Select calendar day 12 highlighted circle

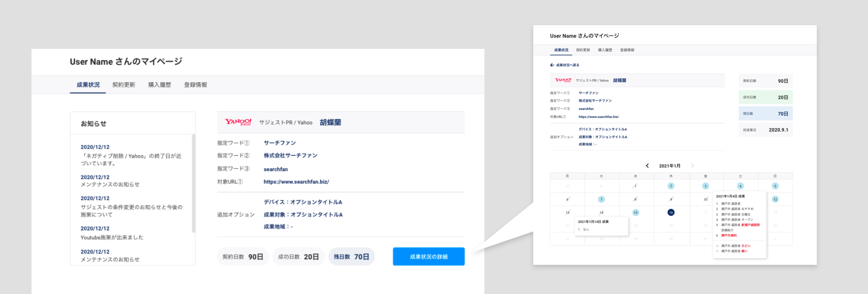(x=775, y=199)
